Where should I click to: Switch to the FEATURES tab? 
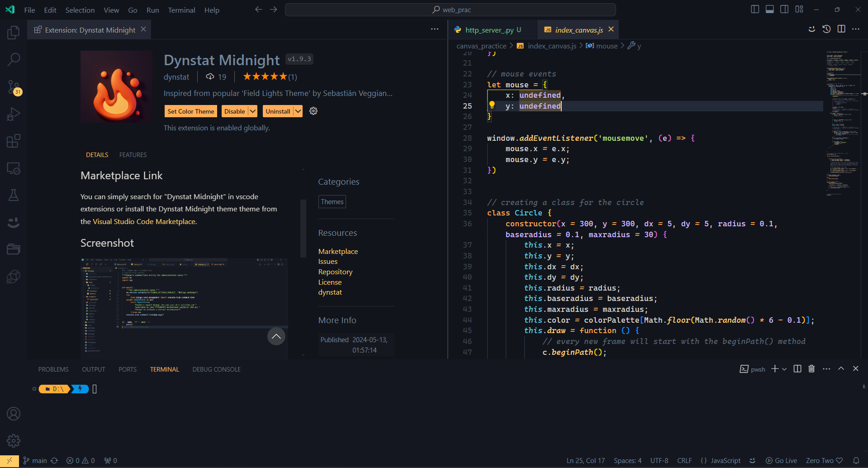point(133,155)
